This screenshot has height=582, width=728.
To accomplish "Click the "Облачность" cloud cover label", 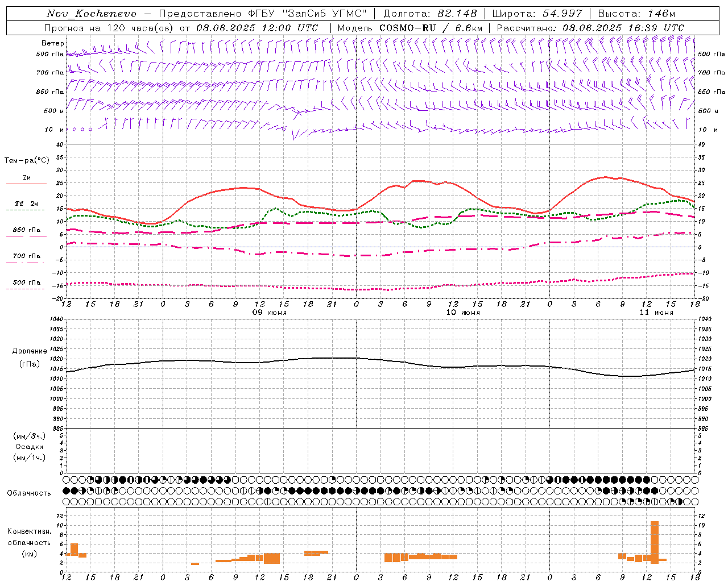I will pos(29,493).
